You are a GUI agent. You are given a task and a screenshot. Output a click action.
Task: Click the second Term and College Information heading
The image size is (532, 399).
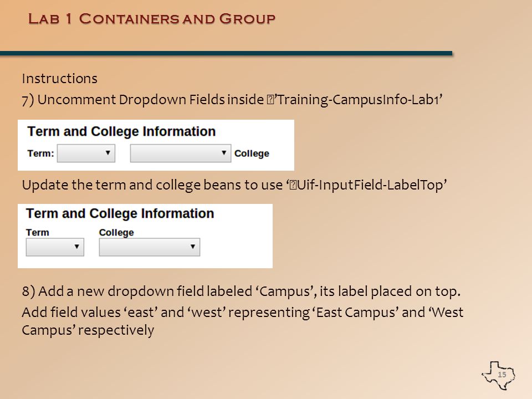click(120, 214)
